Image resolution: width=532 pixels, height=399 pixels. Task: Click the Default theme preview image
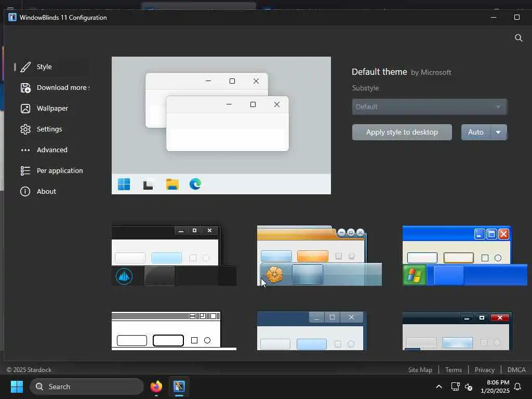tap(221, 125)
